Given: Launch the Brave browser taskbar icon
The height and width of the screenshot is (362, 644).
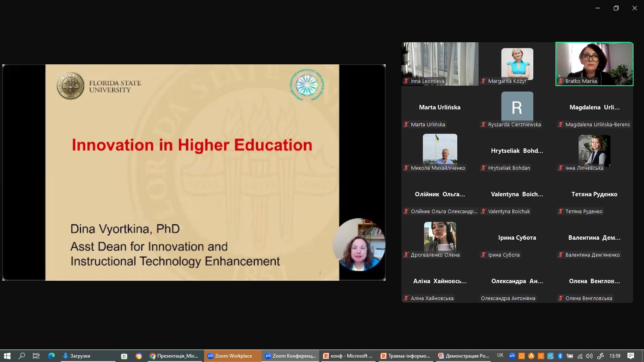Looking at the screenshot, I should click(139, 356).
